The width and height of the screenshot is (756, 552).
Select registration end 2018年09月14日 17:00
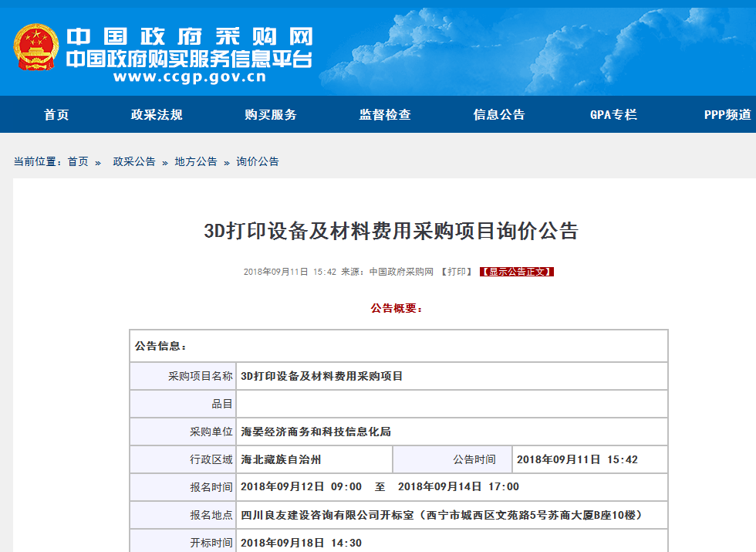coord(458,487)
